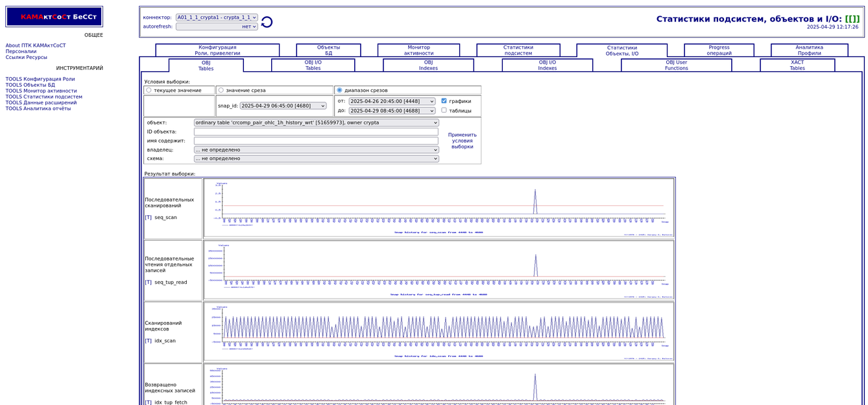Image resolution: width=868 pixels, height=405 pixels.
Task: Expand the 'объект' table selector dropdown
Action: coord(316,122)
